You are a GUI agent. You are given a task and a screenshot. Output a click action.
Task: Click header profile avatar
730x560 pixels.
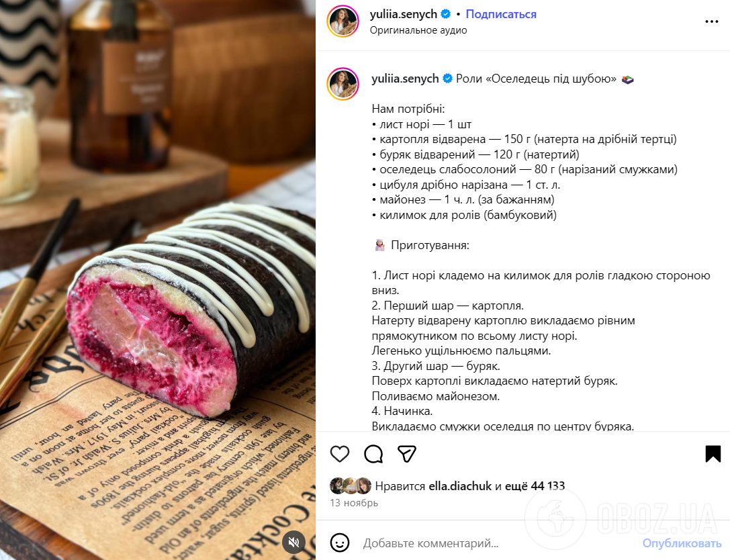point(343,21)
